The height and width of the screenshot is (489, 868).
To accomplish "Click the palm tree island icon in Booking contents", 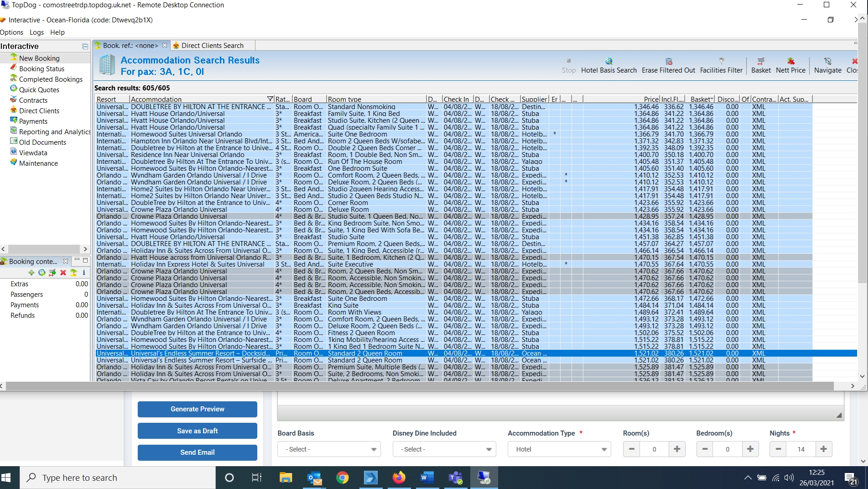I will [x=73, y=273].
